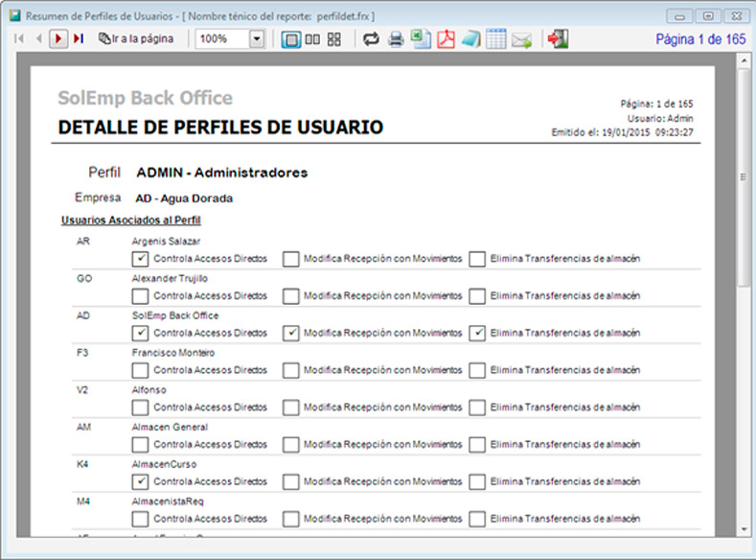Click inside the zoom percentage field
756x560 pixels.
coord(221,39)
